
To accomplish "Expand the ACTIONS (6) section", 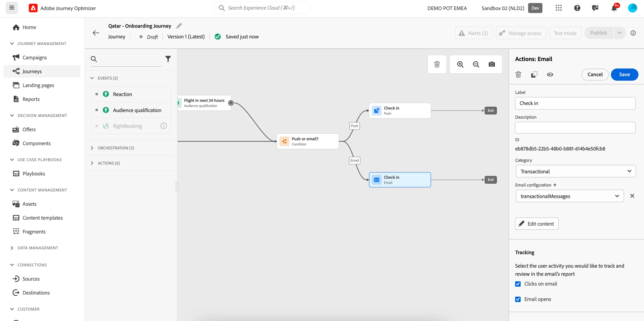I will tap(131, 163).
